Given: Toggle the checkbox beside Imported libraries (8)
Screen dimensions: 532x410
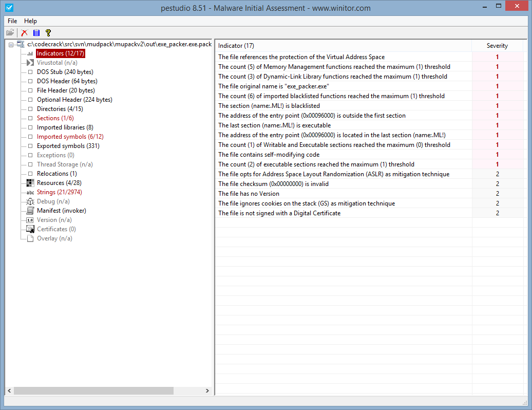Looking at the screenshot, I should 30,127.
